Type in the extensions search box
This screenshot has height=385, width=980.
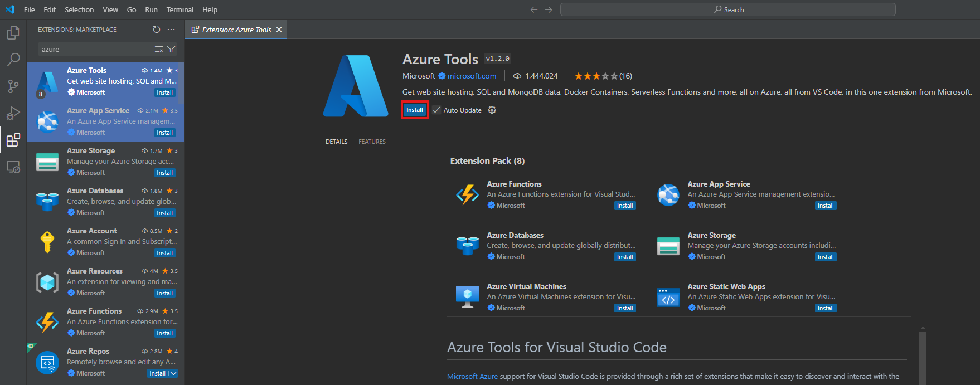[x=95, y=50]
